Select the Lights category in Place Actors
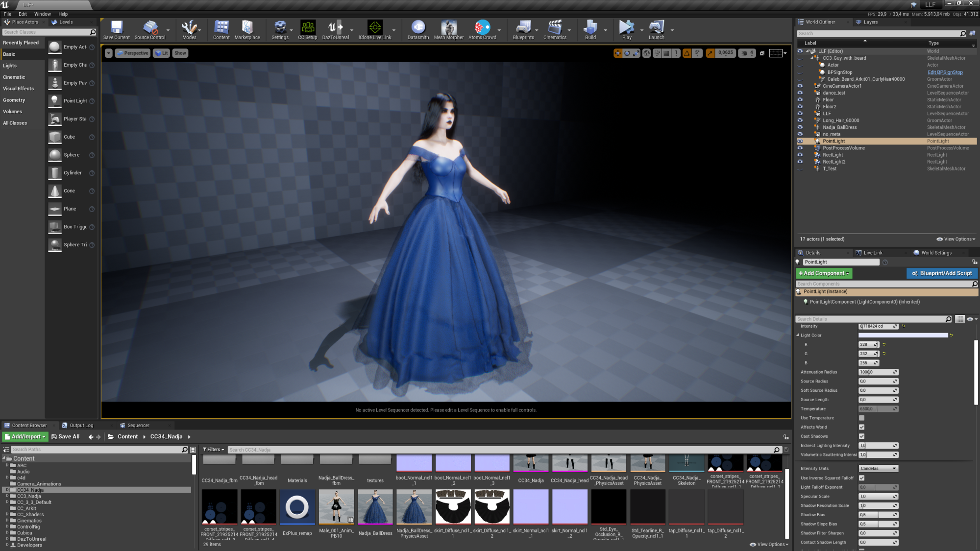The width and height of the screenshot is (980, 551). 10,66
